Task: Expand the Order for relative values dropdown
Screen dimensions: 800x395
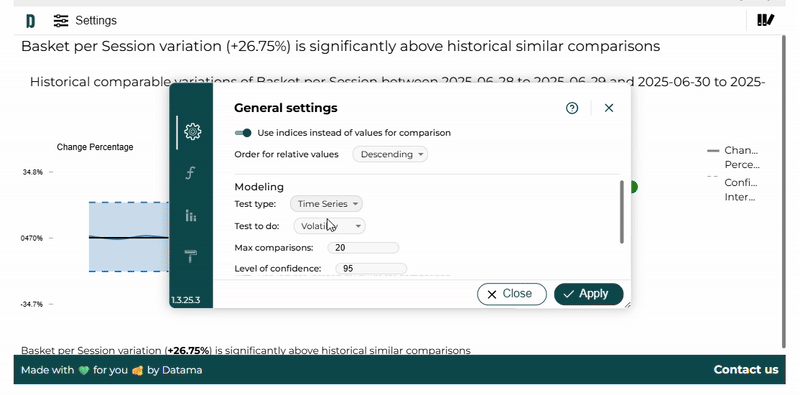Action: (390, 154)
